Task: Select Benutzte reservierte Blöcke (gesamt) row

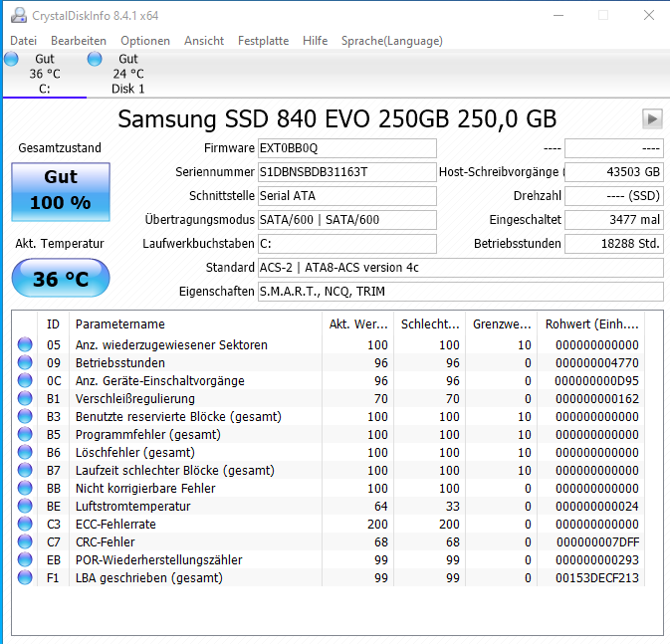Action: click(x=329, y=417)
